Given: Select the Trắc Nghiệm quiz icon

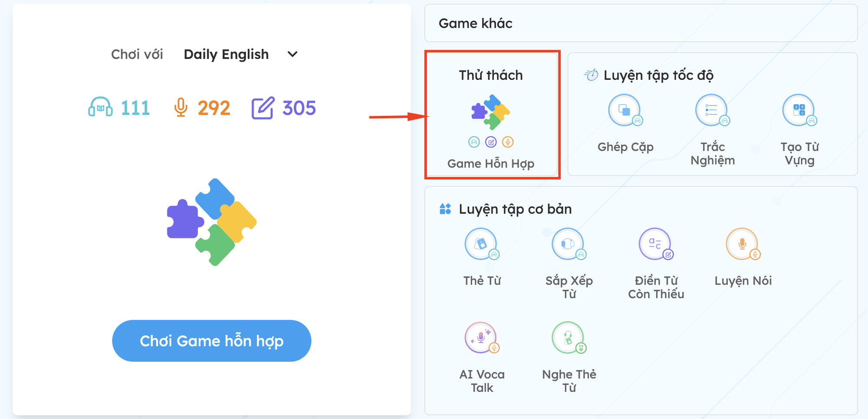Looking at the screenshot, I should tap(712, 110).
